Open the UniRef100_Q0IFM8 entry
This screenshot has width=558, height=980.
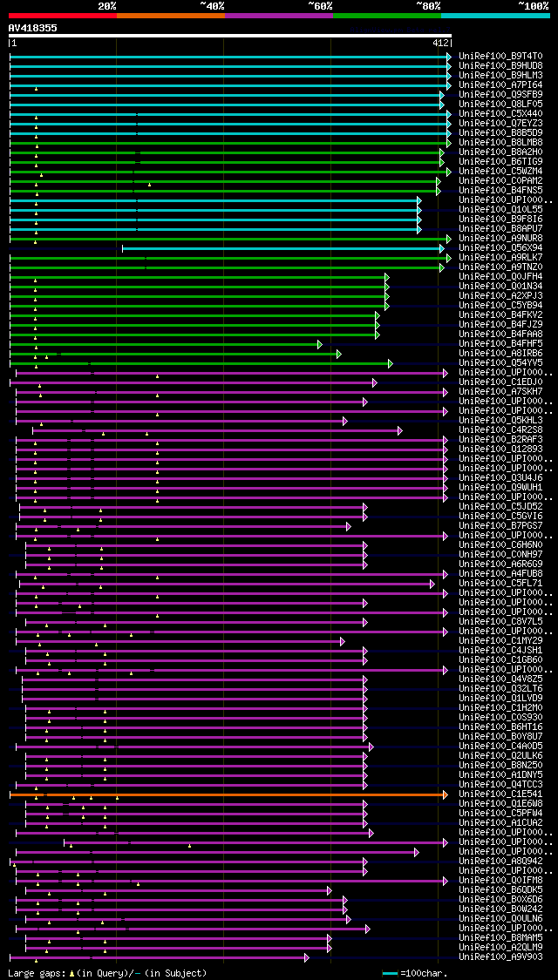[x=500, y=880]
